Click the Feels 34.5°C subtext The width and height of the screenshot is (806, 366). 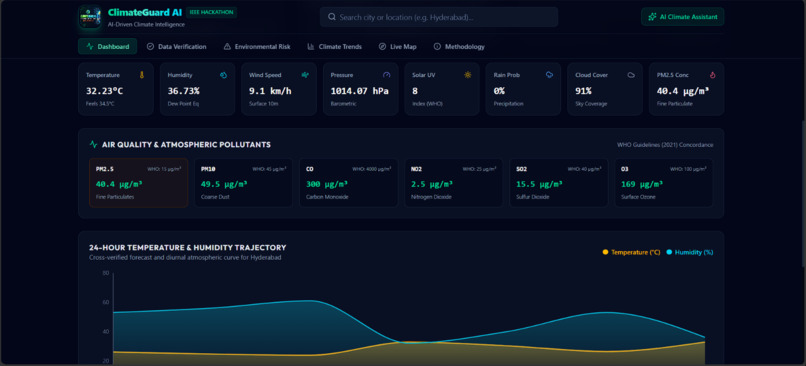pyautogui.click(x=100, y=104)
